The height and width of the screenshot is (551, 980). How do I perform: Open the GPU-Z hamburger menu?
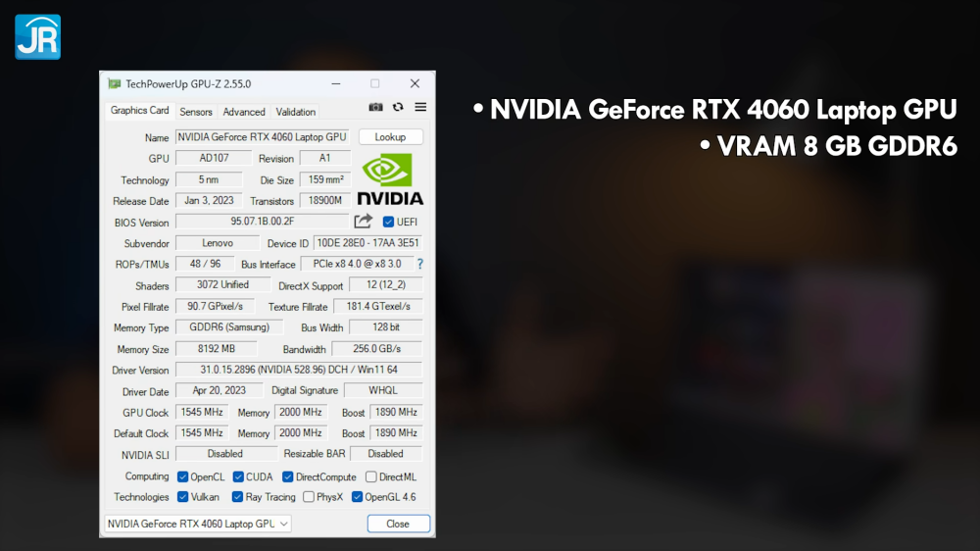(420, 107)
